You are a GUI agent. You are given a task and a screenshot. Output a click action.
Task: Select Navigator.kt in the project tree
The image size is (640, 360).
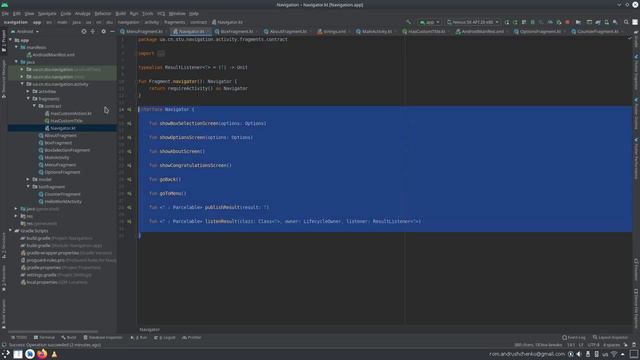click(63, 128)
